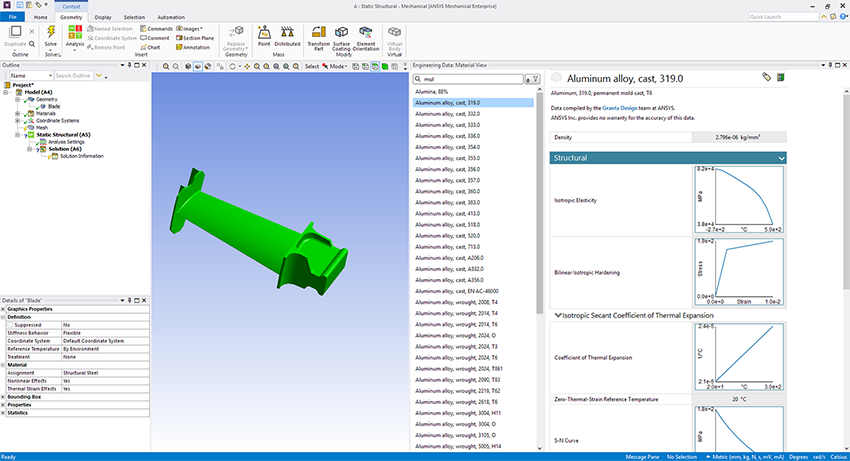Expand Coordinate Systems tree node
Viewport: 850px width, 461px height.
point(17,120)
